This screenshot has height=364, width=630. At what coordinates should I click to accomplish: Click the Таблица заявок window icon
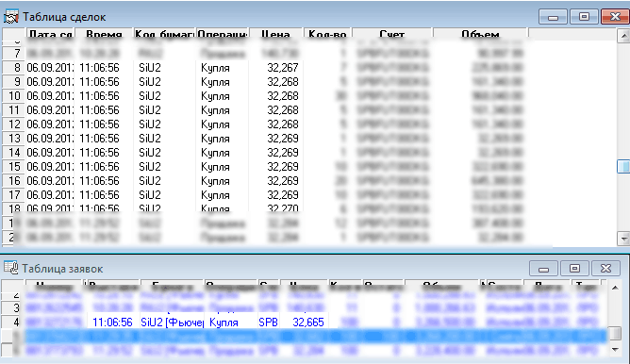11,268
